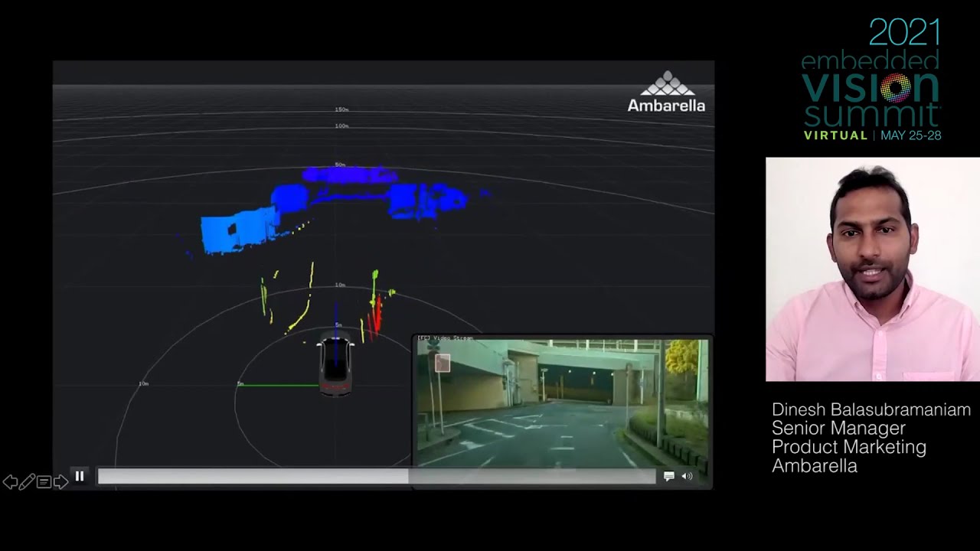Go to the previous slide arrow

pyautogui.click(x=11, y=482)
